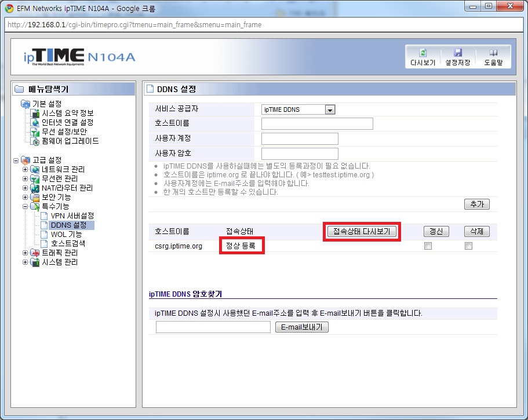Expand the 트래픽 관리 tree node
This screenshot has width=528, height=420.
point(26,253)
